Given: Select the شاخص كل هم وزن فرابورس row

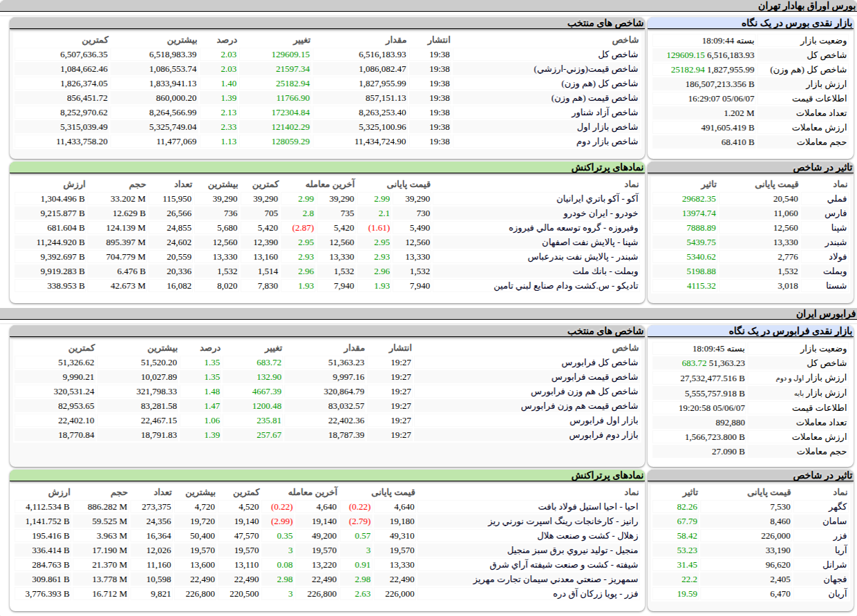Looking at the screenshot, I should 328,392.
